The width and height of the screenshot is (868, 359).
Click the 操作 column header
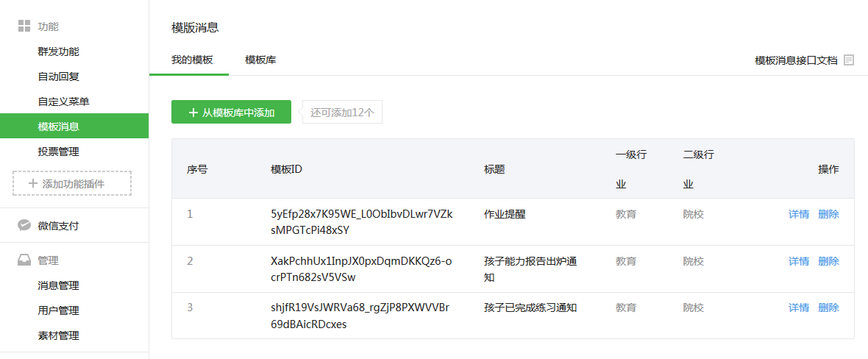[x=829, y=169]
